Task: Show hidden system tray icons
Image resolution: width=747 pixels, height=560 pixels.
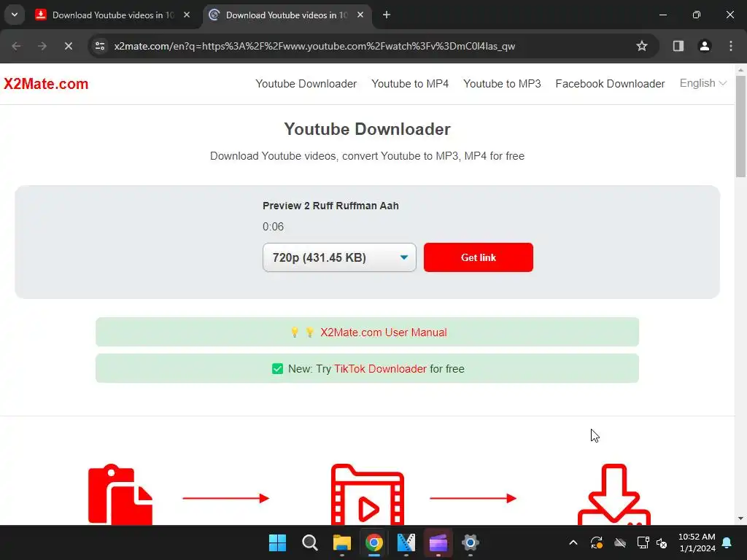Action: point(573,542)
